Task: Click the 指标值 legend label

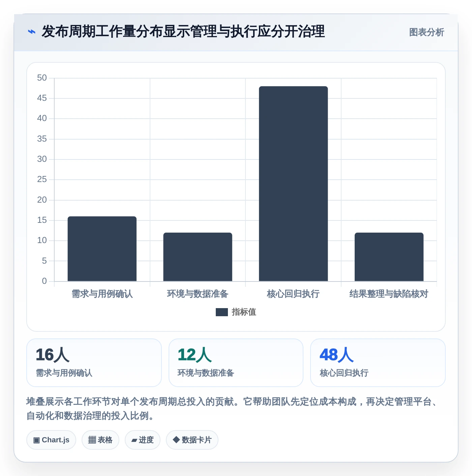Action: (x=244, y=312)
